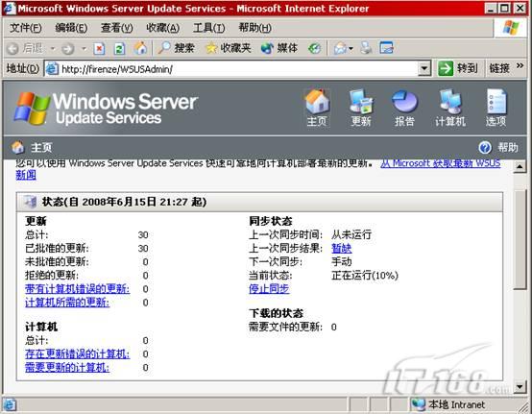Image resolution: width=532 pixels, height=414 pixels.
Task: Open the 文件(F) menu
Action: pos(26,28)
